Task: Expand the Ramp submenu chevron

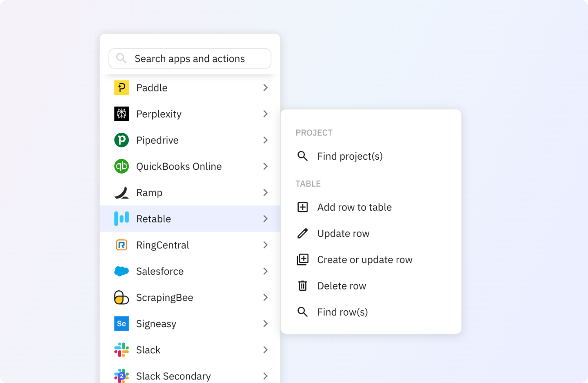Action: pyautogui.click(x=265, y=192)
